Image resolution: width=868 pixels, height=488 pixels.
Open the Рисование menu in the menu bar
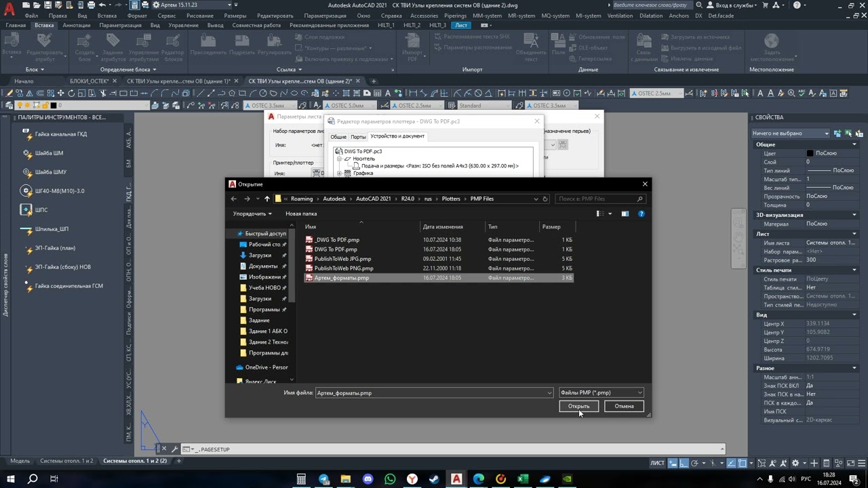click(x=199, y=15)
